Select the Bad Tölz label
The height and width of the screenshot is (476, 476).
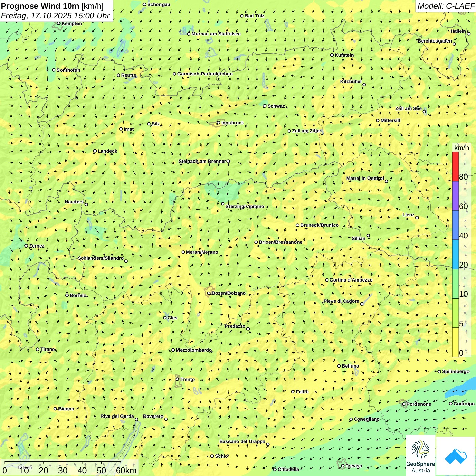pyautogui.click(x=254, y=16)
